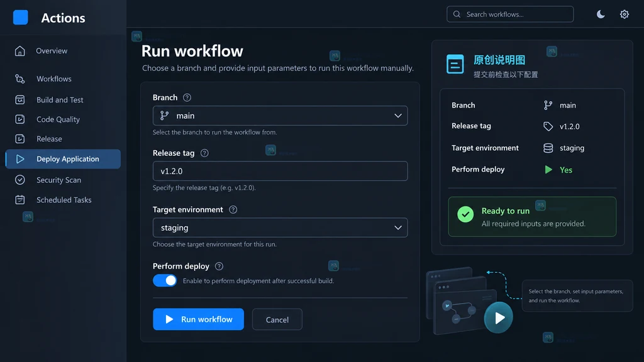Click the green Yes value in summary

(566, 170)
